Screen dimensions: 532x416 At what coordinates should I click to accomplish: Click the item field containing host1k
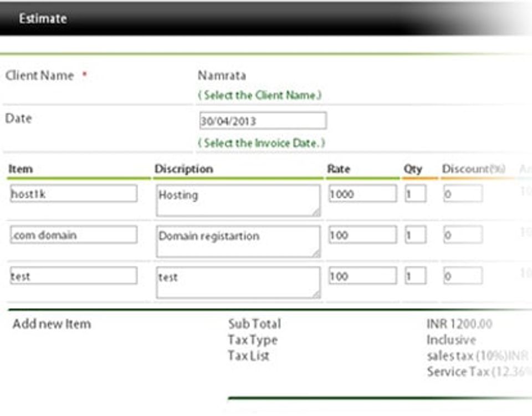point(74,193)
